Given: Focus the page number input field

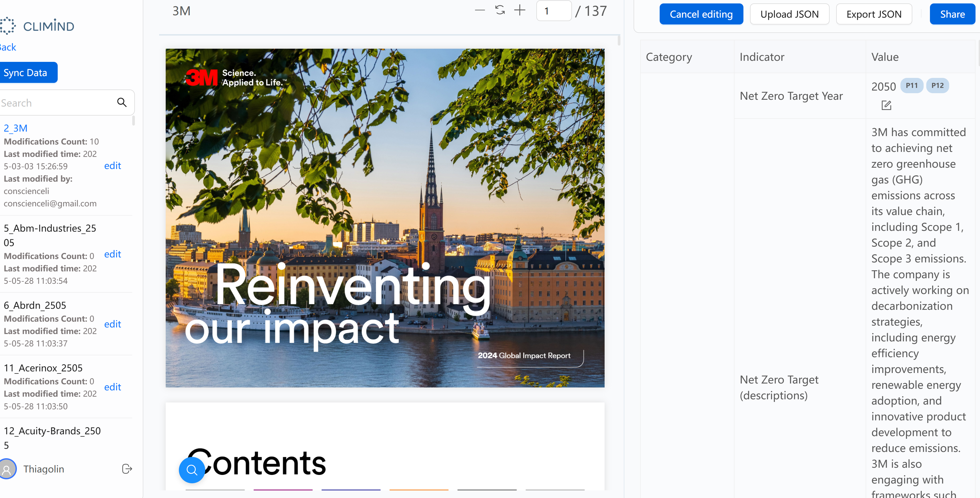Looking at the screenshot, I should (x=553, y=11).
